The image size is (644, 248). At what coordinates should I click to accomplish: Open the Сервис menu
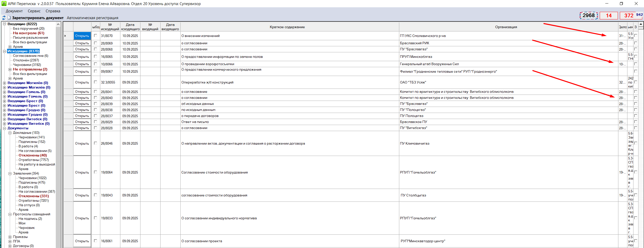(34, 11)
